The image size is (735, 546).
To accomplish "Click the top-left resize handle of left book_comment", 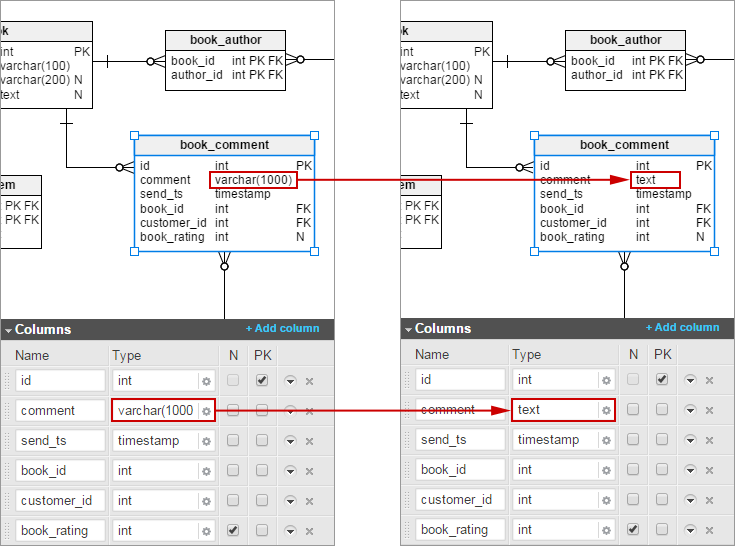I will point(135,135).
